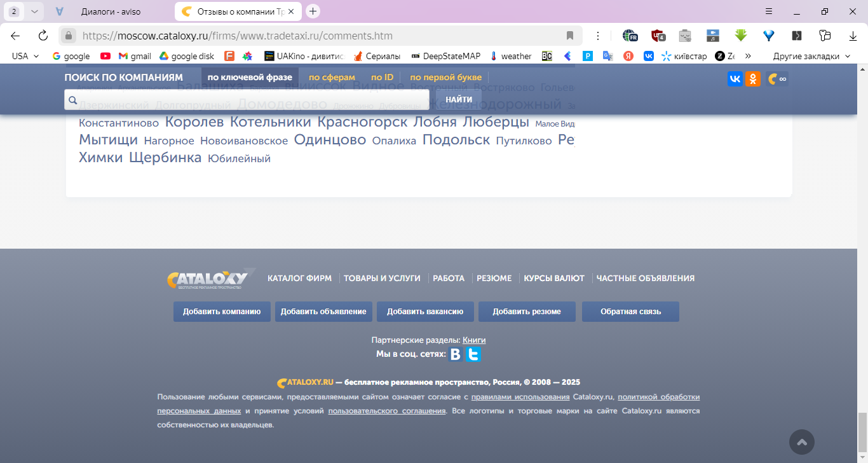The height and width of the screenshot is (463, 868).
Task: Click the scroll-to-top arrow button
Action: pyautogui.click(x=802, y=442)
